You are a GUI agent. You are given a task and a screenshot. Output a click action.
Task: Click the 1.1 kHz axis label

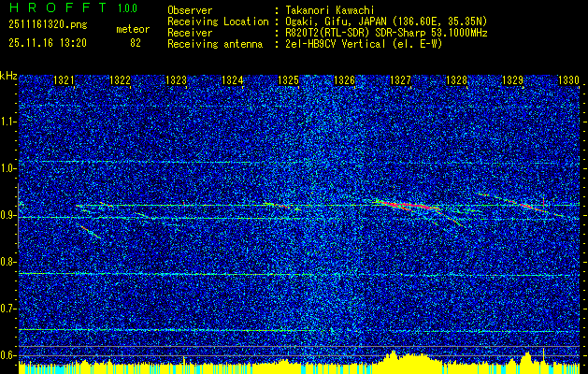click(x=8, y=122)
